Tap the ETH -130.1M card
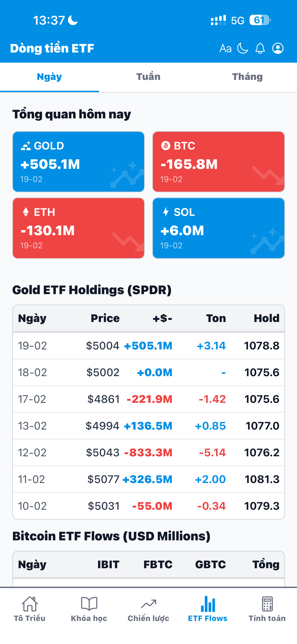297x644 pixels. click(79, 228)
